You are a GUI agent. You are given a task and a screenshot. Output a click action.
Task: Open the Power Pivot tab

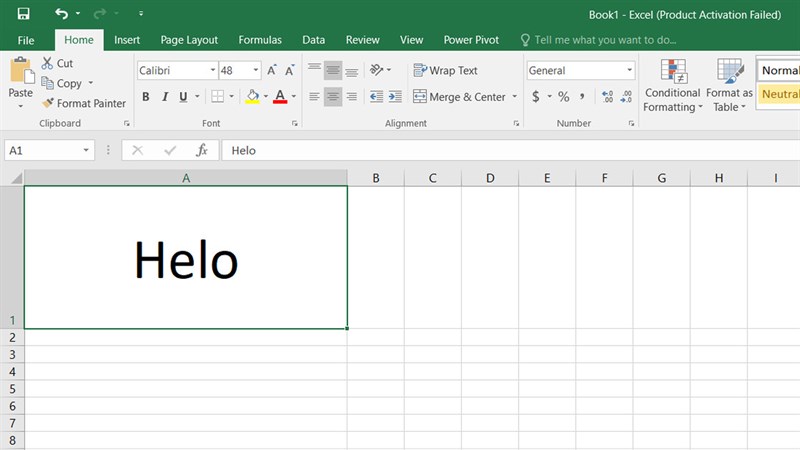point(471,40)
